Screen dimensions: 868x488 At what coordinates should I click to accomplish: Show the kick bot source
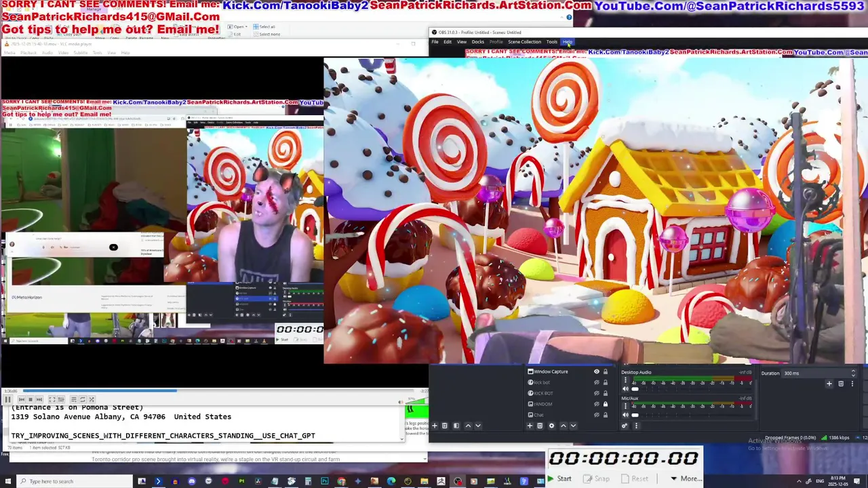coord(597,382)
